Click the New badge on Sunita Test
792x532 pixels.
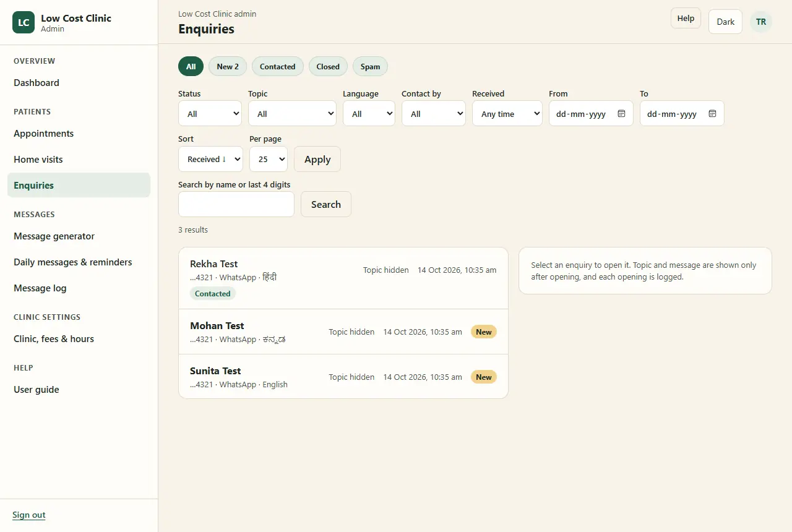click(484, 377)
